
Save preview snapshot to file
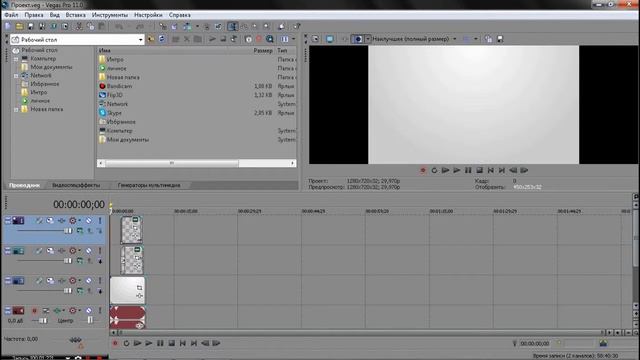tap(500, 39)
